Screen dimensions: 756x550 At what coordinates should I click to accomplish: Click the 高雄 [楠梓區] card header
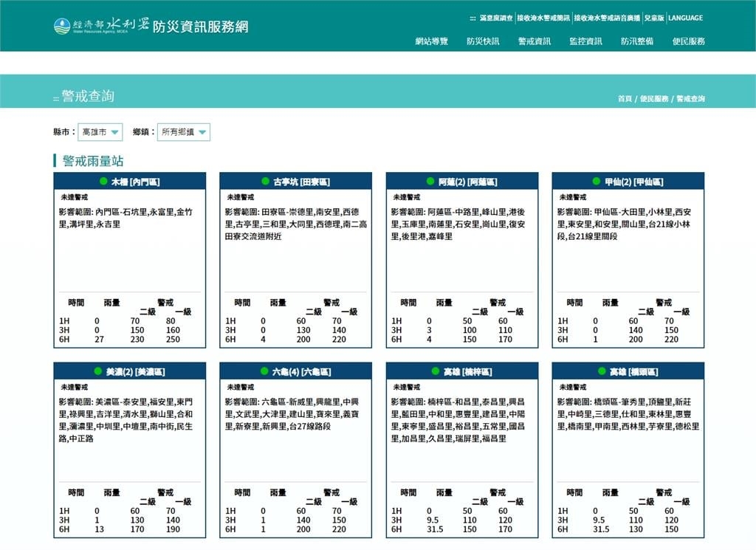click(x=462, y=371)
